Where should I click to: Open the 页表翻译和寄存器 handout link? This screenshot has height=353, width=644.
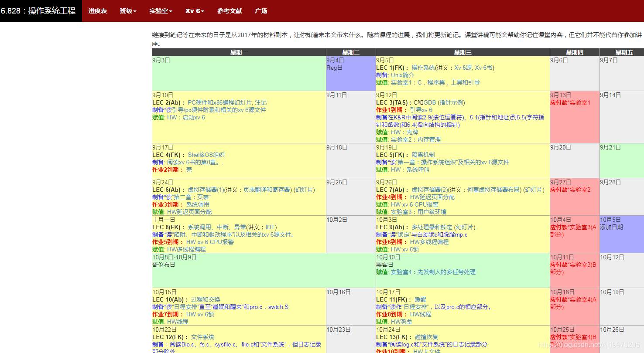[267, 190]
